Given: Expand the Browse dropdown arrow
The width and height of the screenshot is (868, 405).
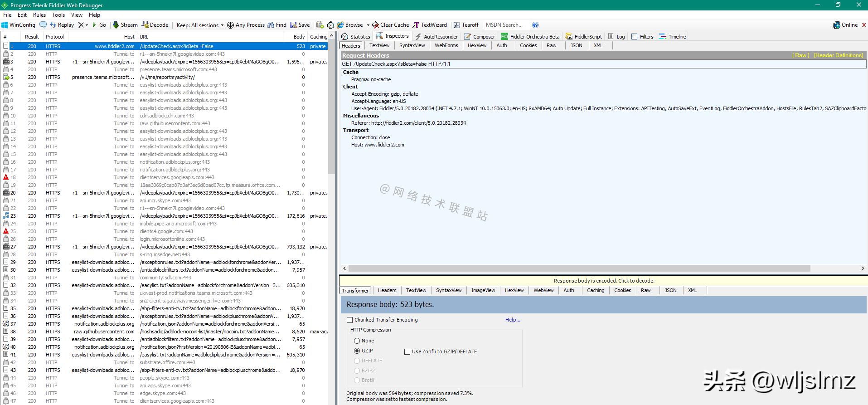Looking at the screenshot, I should pyautogui.click(x=368, y=25).
